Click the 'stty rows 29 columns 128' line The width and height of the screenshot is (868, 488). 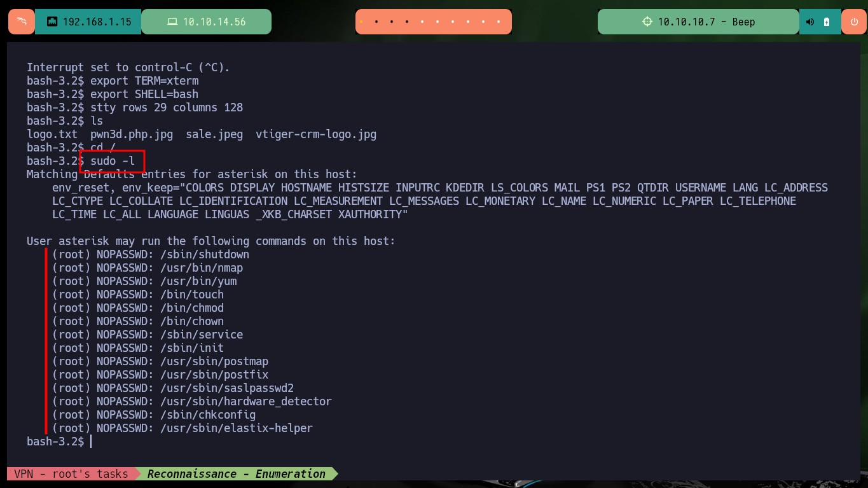tap(135, 108)
